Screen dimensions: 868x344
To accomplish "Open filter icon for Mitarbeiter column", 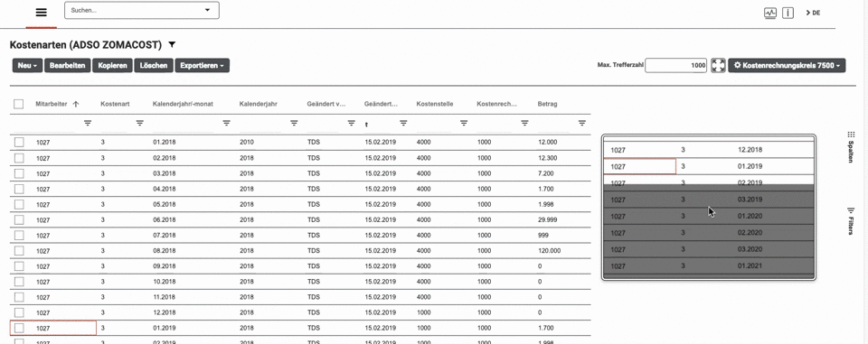I will pos(88,124).
